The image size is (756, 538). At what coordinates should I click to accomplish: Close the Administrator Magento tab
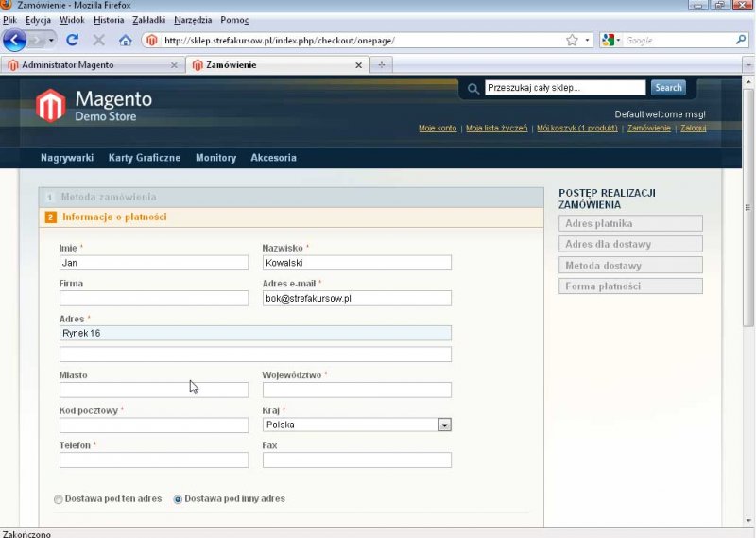point(173,65)
